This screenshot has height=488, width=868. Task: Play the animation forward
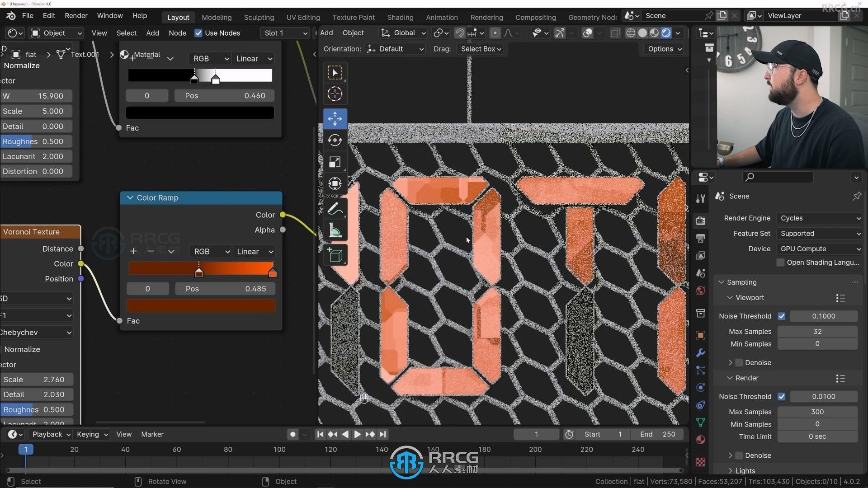[x=357, y=434]
